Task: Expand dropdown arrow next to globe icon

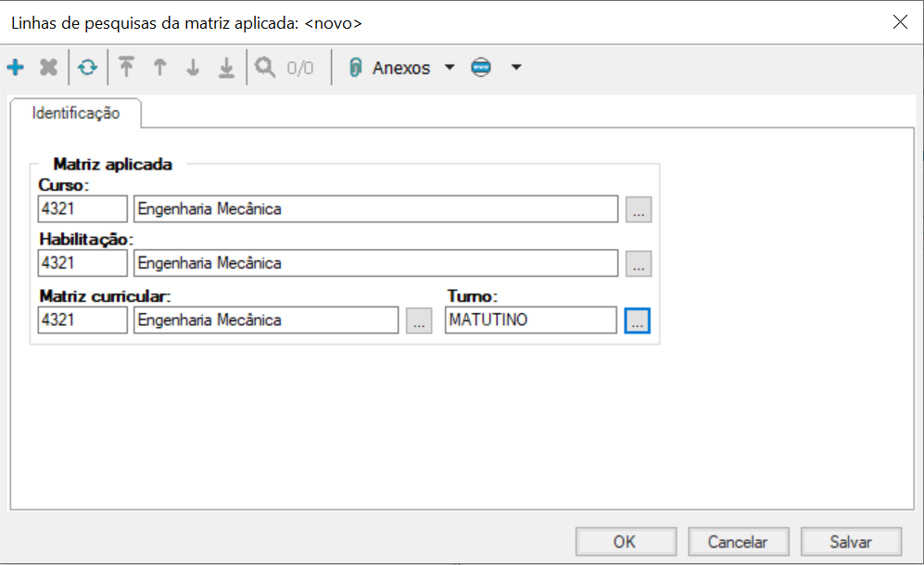Action: pos(516,68)
